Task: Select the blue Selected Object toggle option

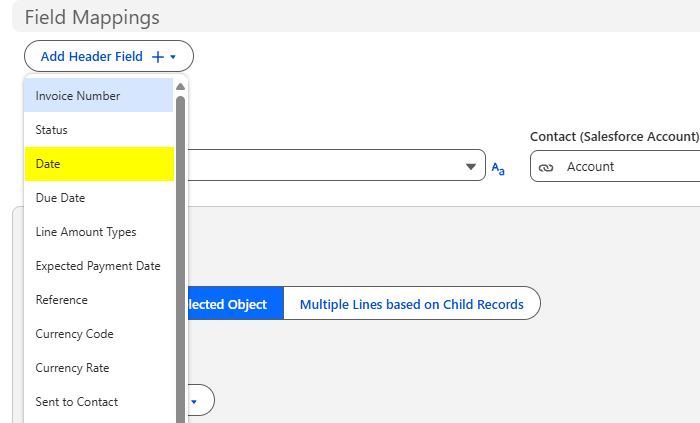Action: (x=235, y=304)
